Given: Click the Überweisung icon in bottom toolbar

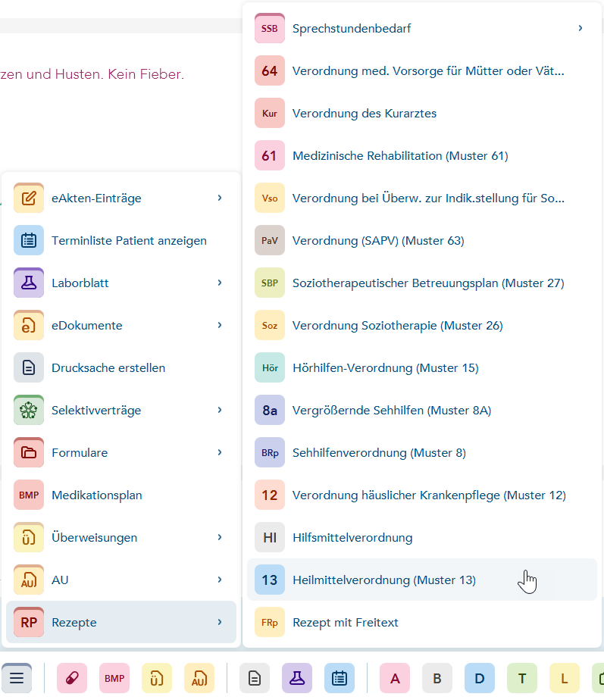Looking at the screenshot, I should 157,678.
